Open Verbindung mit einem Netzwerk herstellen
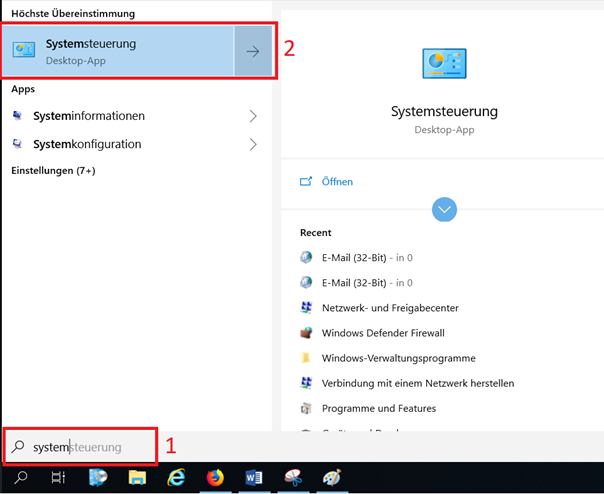The height and width of the screenshot is (494, 604). tap(417, 383)
